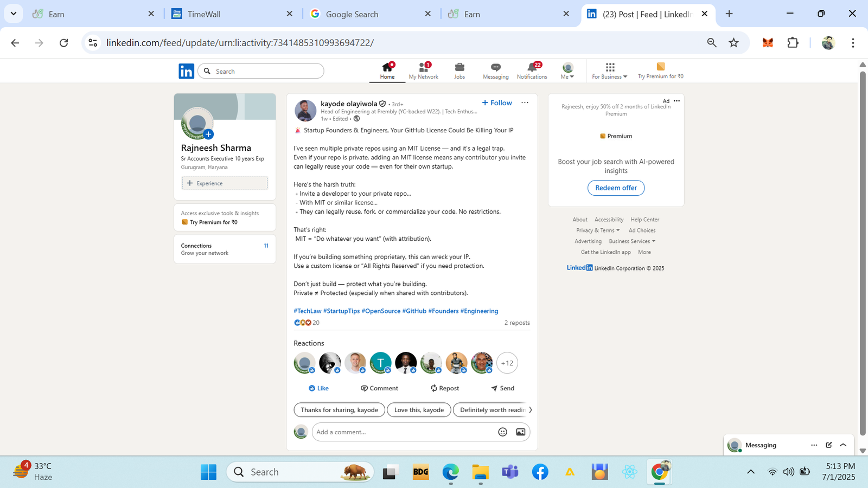Open File Explorer from taskbar
Image resolution: width=868 pixels, height=488 pixels.
[480, 472]
